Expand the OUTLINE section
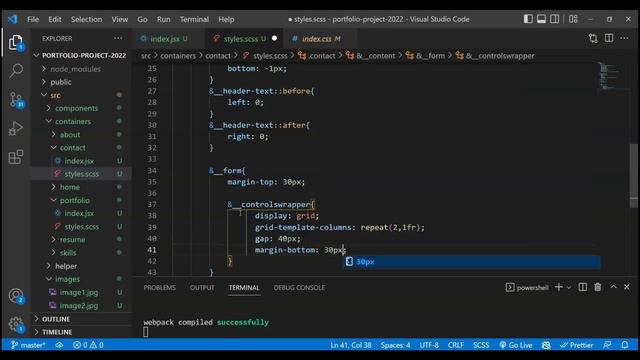Screen dimensions: 640x360 82,319
